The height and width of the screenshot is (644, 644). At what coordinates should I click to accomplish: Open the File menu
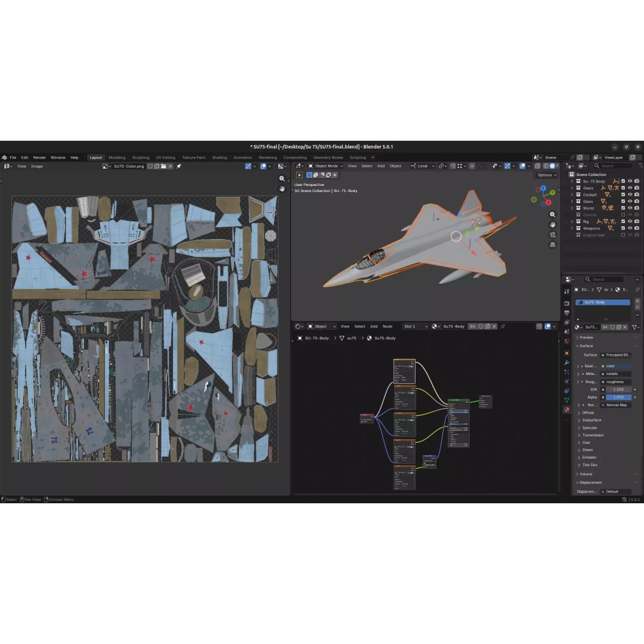(x=13, y=157)
